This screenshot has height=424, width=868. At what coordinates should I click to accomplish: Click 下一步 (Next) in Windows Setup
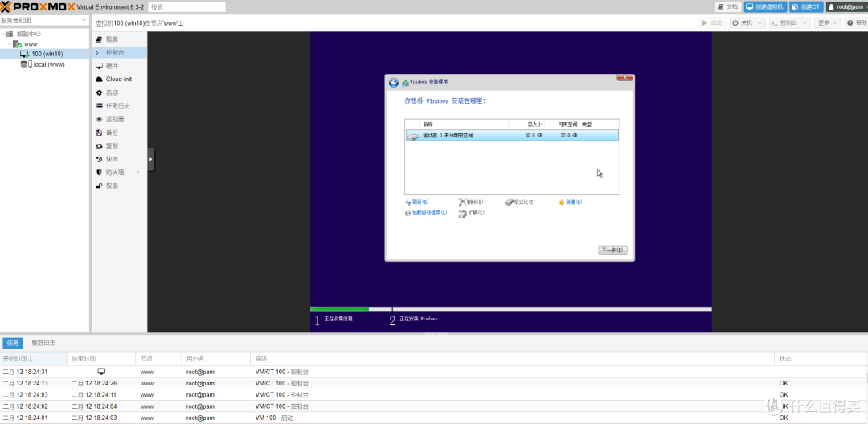click(x=612, y=250)
